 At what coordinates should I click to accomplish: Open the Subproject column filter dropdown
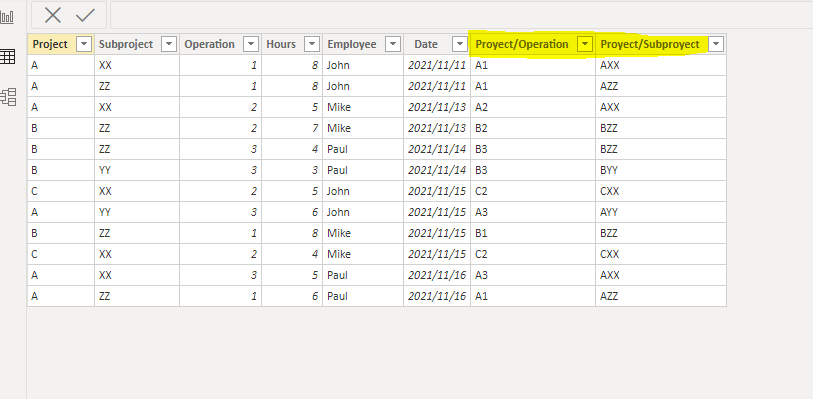(x=169, y=44)
